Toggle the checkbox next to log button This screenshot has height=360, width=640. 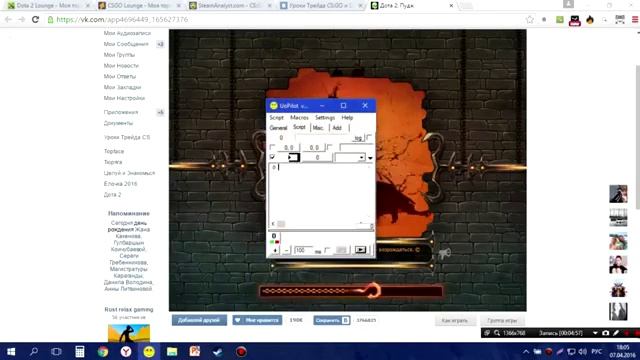click(369, 137)
